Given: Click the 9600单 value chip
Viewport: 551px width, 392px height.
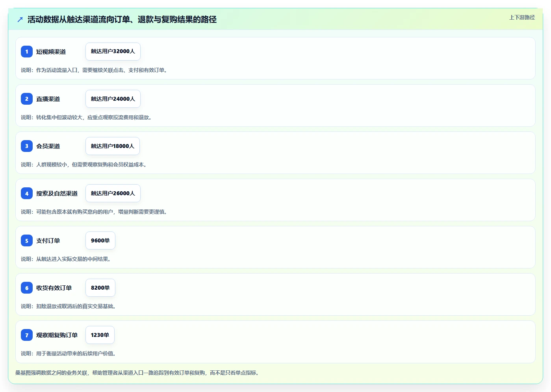Looking at the screenshot, I should 100,240.
